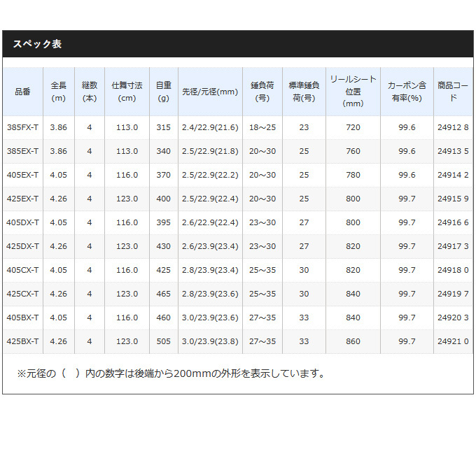Select the 505 weight value
Image resolution: width=476 pixels, height=449 pixels.
click(x=163, y=341)
